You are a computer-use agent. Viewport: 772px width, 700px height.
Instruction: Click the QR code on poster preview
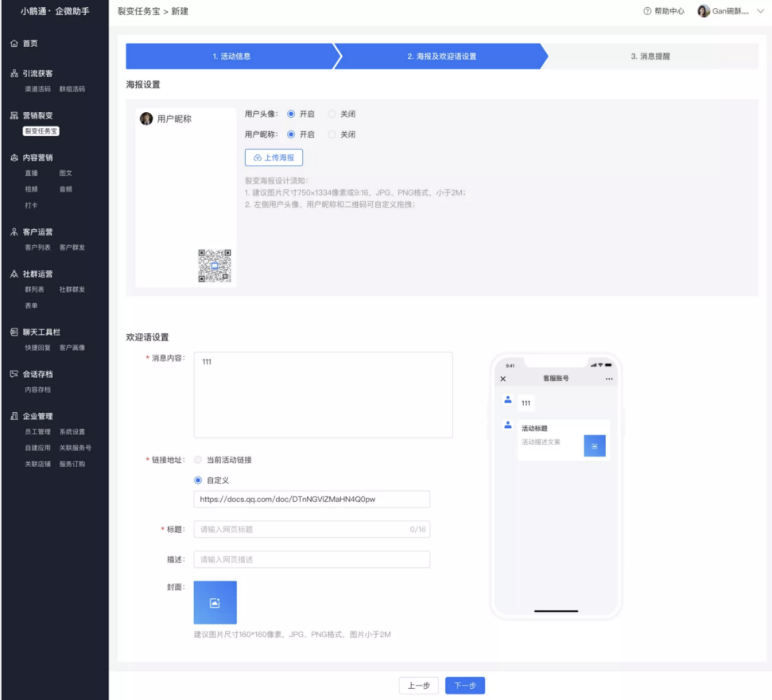click(x=214, y=266)
